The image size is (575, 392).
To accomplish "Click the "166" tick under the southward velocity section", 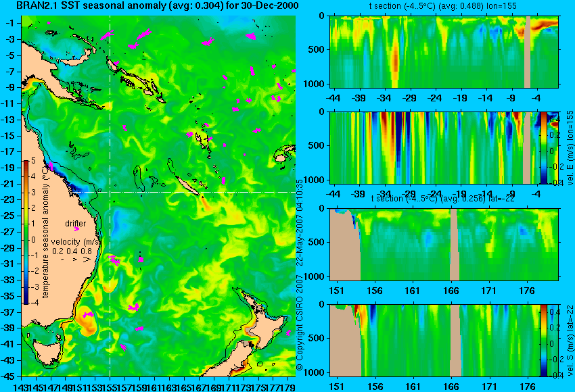I will pyautogui.click(x=451, y=387).
